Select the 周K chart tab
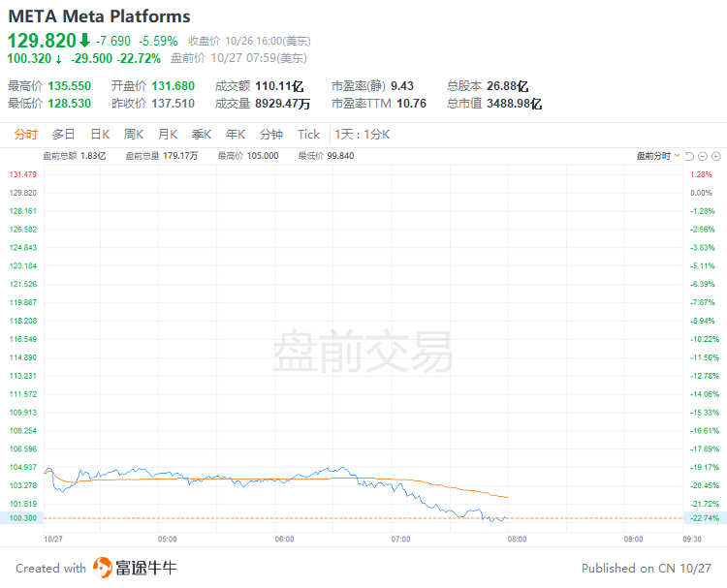Viewport: 727px width, 588px height. click(134, 135)
